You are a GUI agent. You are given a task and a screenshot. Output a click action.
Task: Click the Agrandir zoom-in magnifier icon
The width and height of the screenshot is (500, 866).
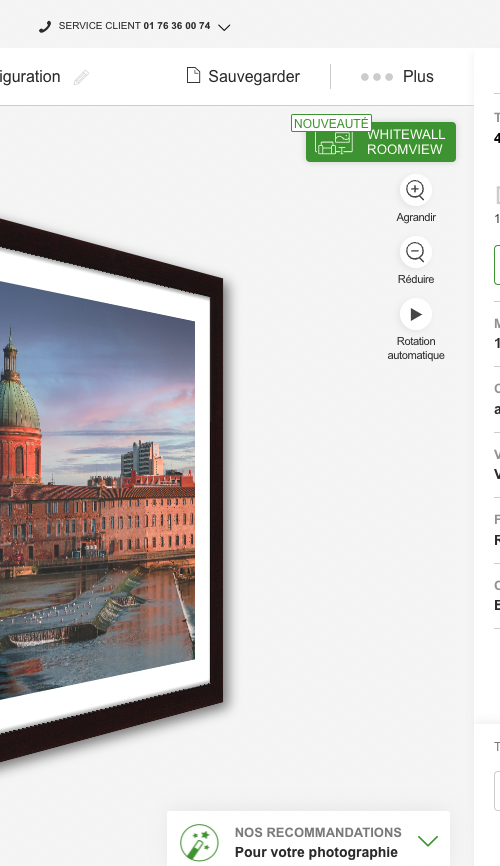(415, 190)
